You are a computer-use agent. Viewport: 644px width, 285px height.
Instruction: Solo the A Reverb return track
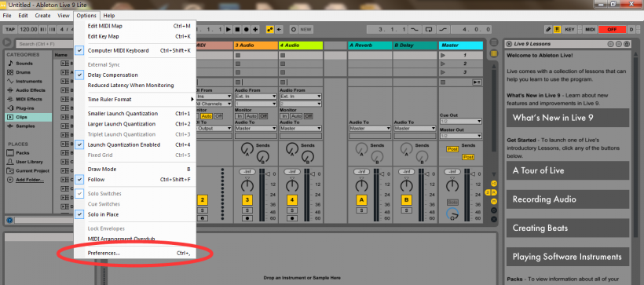tap(361, 210)
